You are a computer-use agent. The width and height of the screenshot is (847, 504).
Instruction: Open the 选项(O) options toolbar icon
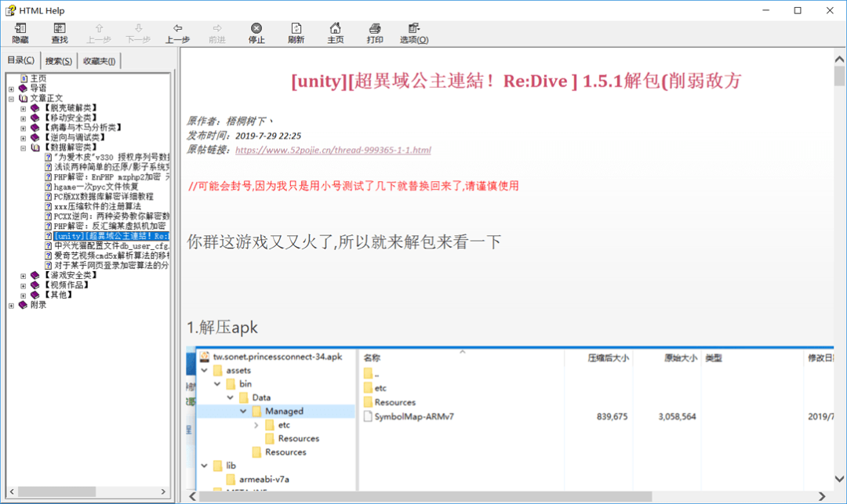click(x=414, y=28)
